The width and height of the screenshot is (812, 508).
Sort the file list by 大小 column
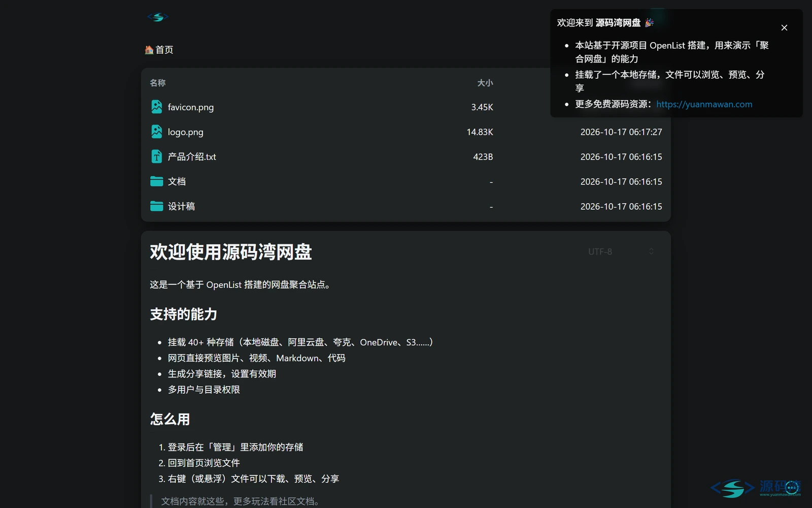point(485,83)
